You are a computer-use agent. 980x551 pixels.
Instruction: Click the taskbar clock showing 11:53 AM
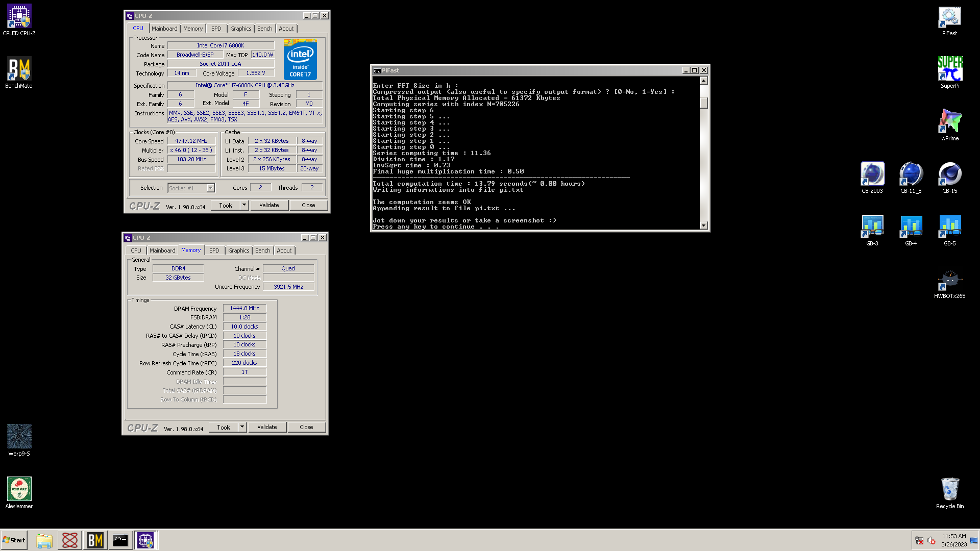(x=954, y=540)
